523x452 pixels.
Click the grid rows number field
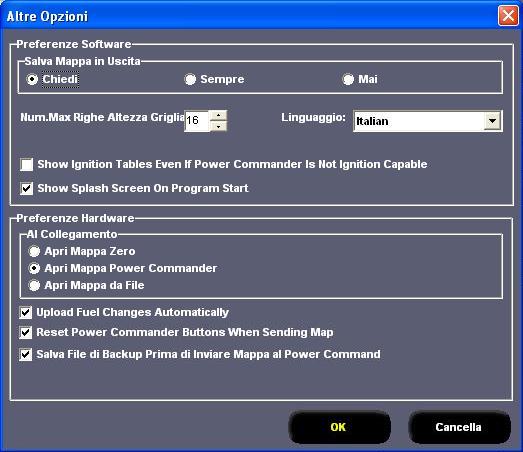tap(197, 121)
